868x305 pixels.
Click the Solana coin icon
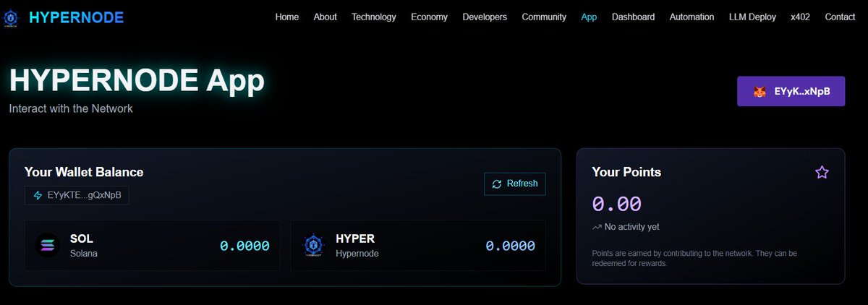47,246
